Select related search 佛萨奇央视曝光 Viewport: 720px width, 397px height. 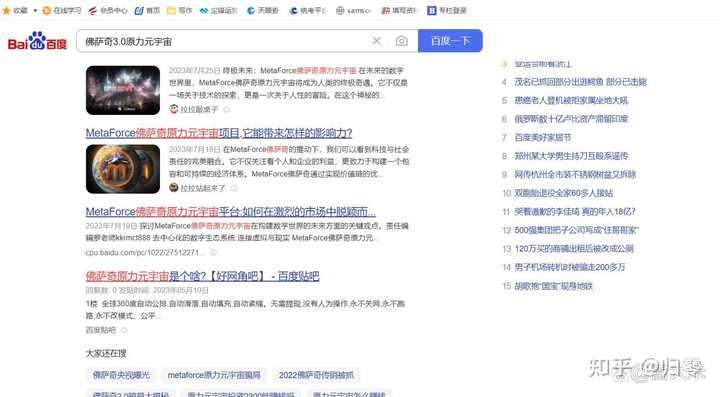[x=121, y=375]
